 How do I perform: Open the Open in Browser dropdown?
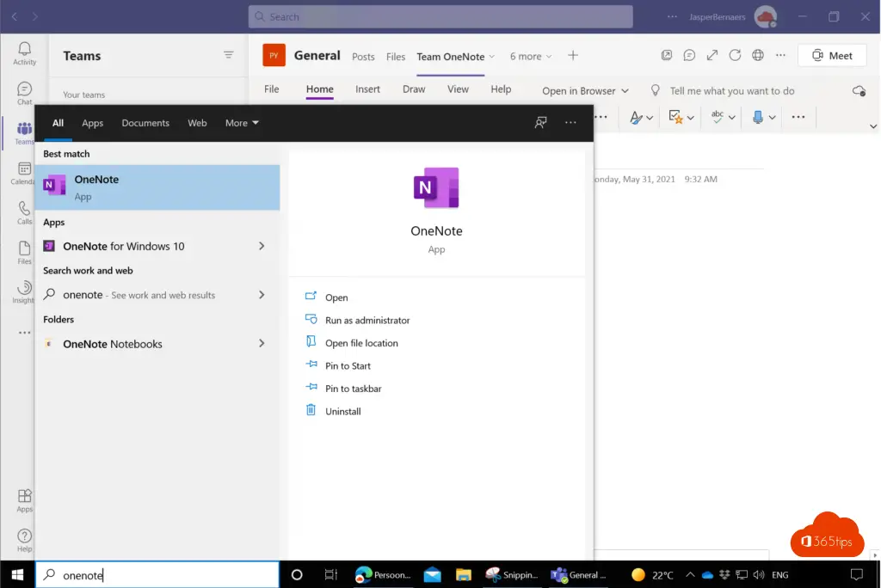585,90
